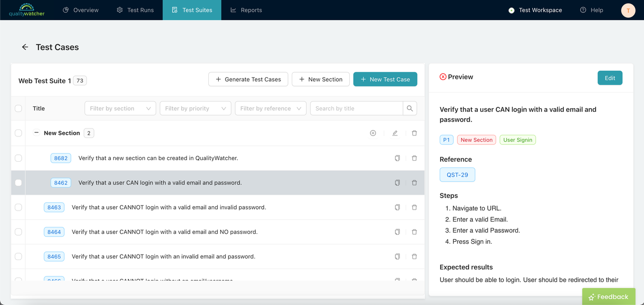
Task: Delete test case 8465 using the trash icon
Action: (414, 257)
